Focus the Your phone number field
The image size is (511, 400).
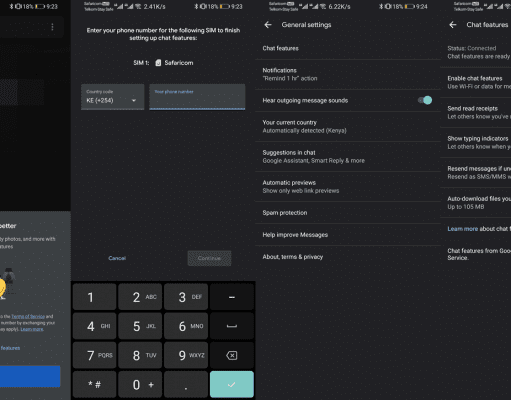pyautogui.click(x=197, y=97)
